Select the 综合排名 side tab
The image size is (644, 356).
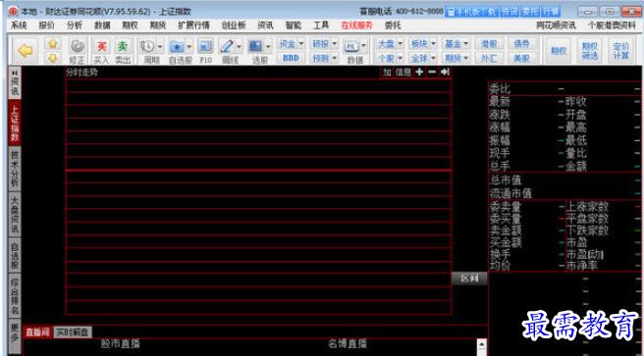pyautogui.click(x=15, y=296)
